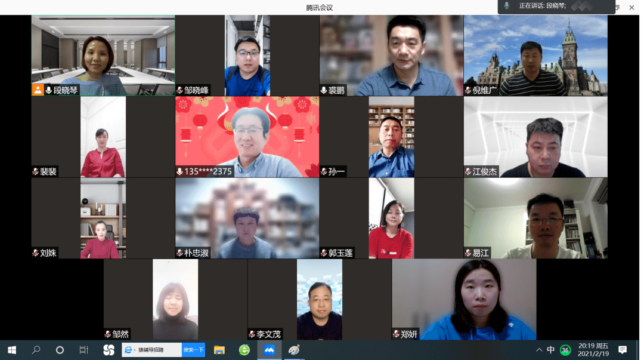Open Tencent Meeting from the taskbar

click(x=268, y=350)
